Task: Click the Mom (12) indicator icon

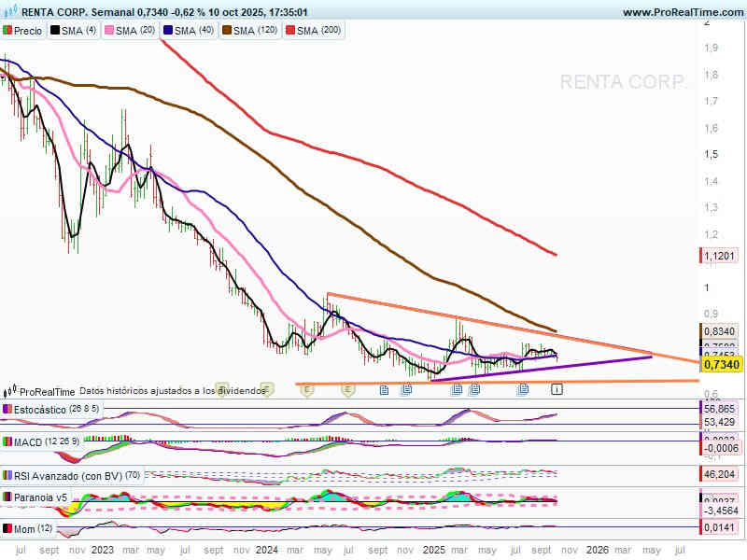Action: coord(9,528)
